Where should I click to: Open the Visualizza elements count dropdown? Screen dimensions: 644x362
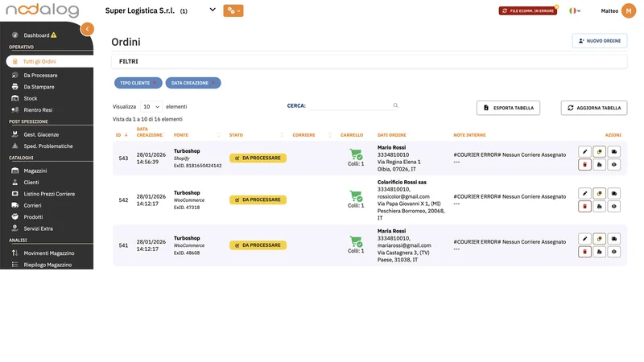tap(151, 107)
